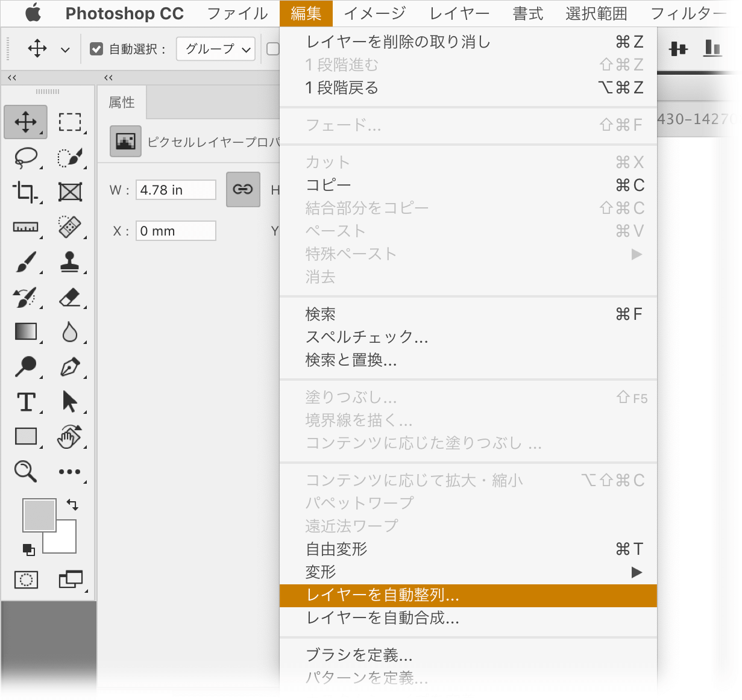Choose レイヤーを自動合成… from the menu

[x=468, y=618]
